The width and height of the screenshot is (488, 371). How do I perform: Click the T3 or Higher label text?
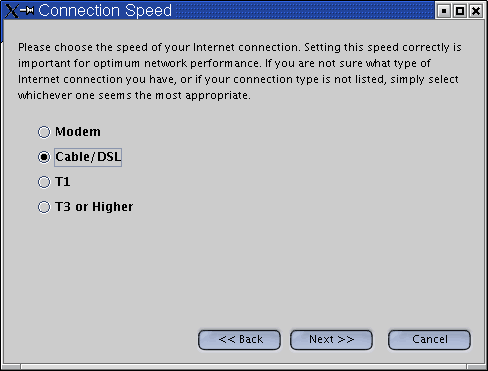(x=94, y=207)
